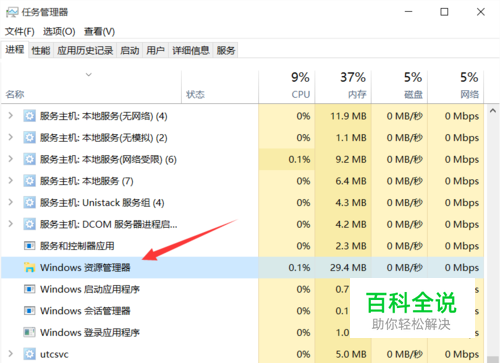Switch to the 详细信息 tab

pos(191,51)
